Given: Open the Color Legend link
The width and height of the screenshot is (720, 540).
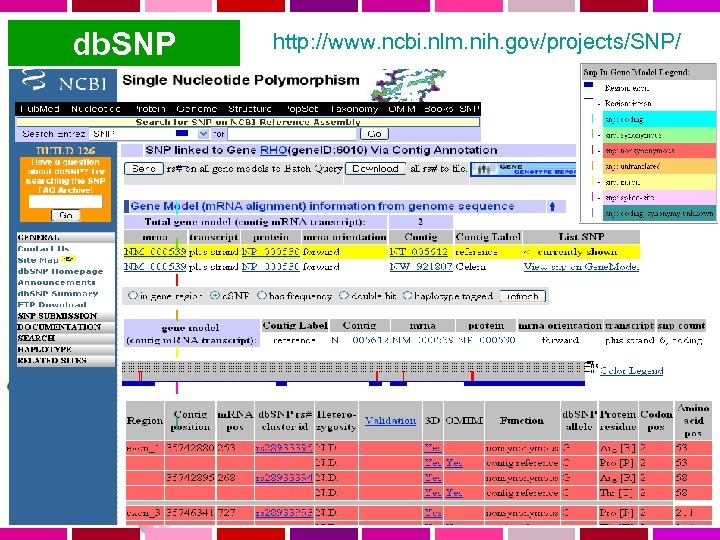Looking at the screenshot, I should 631,370.
